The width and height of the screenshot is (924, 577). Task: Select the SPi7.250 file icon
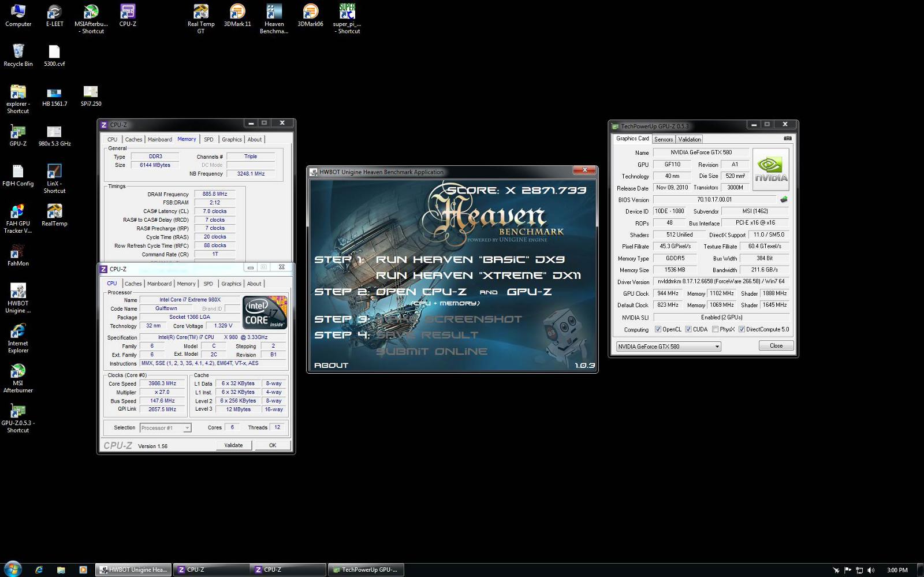tap(91, 95)
